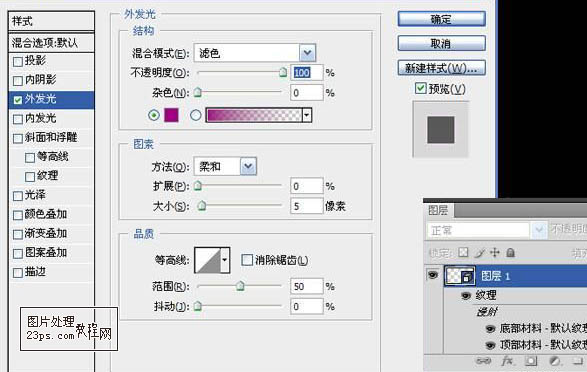
Task: Toggle visibility of 纹理 entry
Action: coord(466,296)
